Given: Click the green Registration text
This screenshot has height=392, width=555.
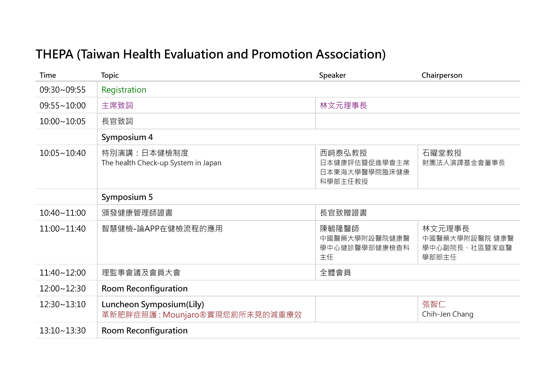Looking at the screenshot, I should [x=124, y=90].
